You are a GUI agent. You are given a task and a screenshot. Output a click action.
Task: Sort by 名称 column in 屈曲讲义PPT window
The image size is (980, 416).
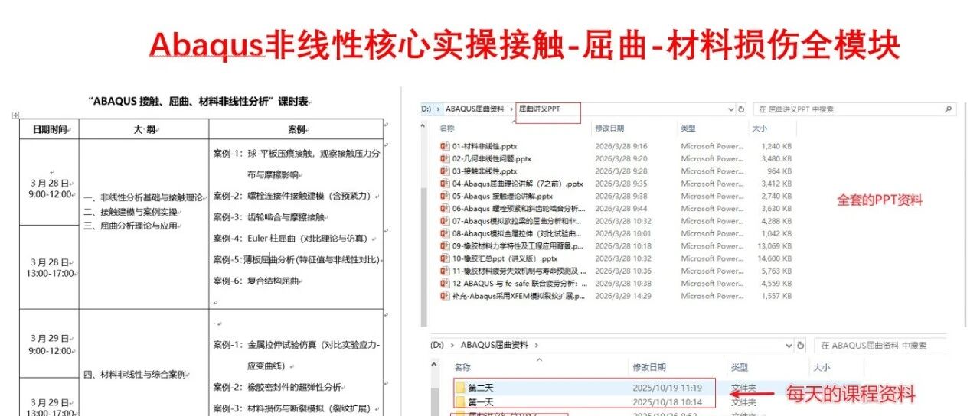coord(447,128)
